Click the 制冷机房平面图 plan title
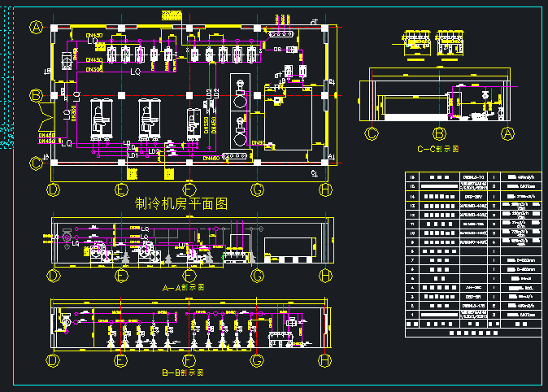Image resolution: width=548 pixels, height=392 pixels. (181, 203)
